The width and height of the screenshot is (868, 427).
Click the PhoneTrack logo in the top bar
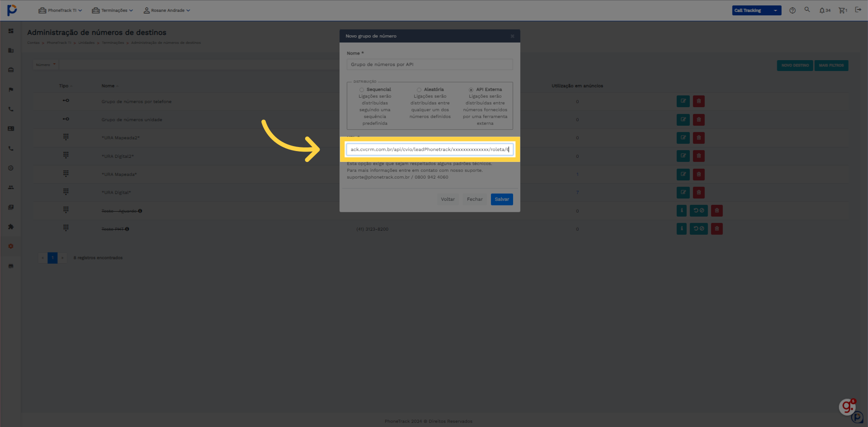click(12, 10)
